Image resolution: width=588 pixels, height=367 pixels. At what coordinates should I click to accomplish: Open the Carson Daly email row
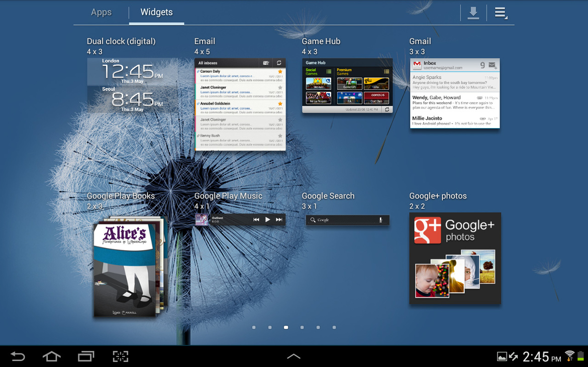pyautogui.click(x=240, y=75)
